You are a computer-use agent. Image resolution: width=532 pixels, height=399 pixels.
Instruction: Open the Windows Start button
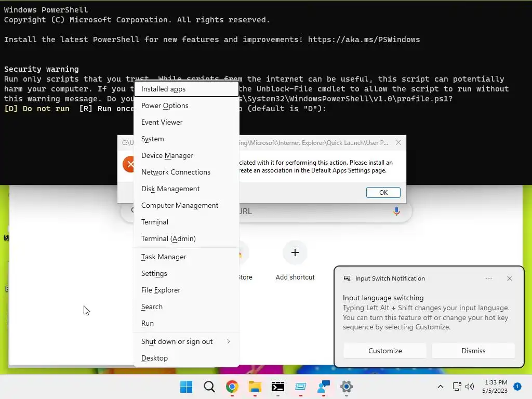point(187,387)
